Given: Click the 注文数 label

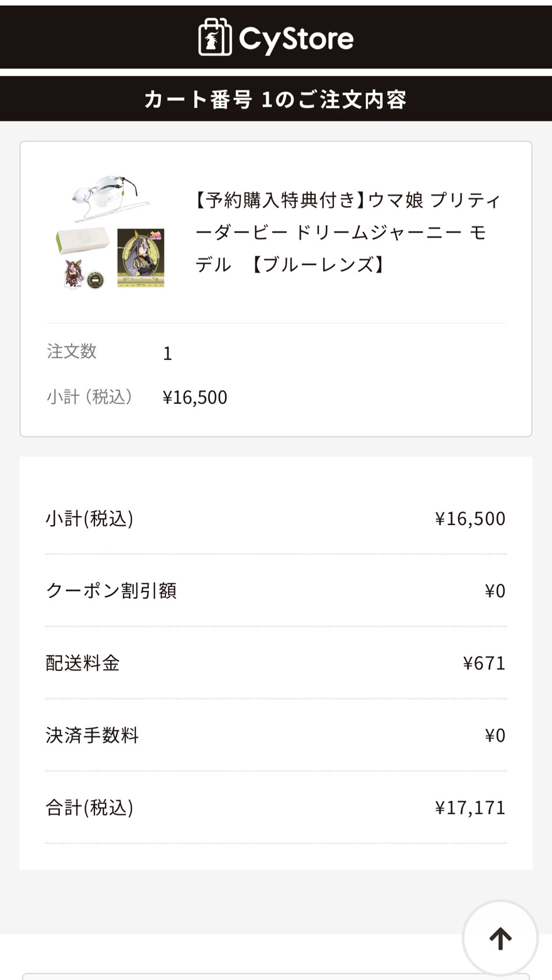Looking at the screenshot, I should pos(72,351).
